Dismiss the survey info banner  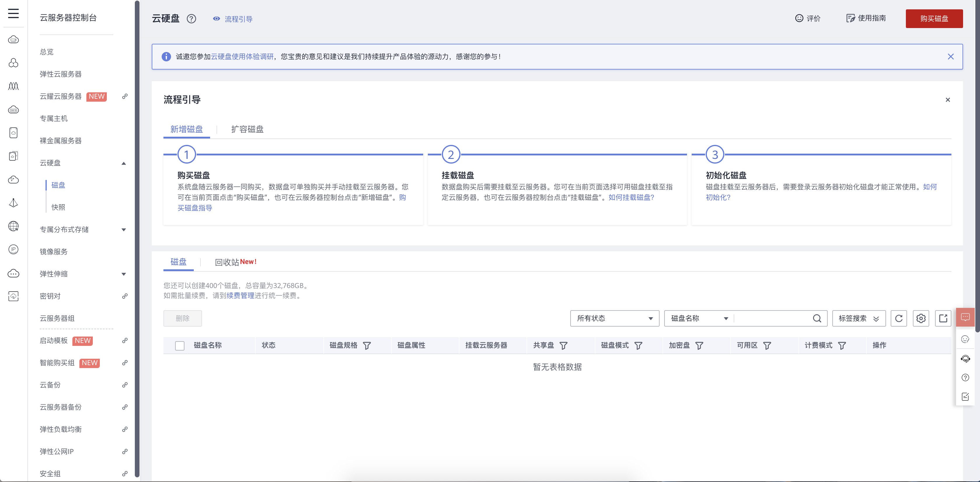pos(950,57)
